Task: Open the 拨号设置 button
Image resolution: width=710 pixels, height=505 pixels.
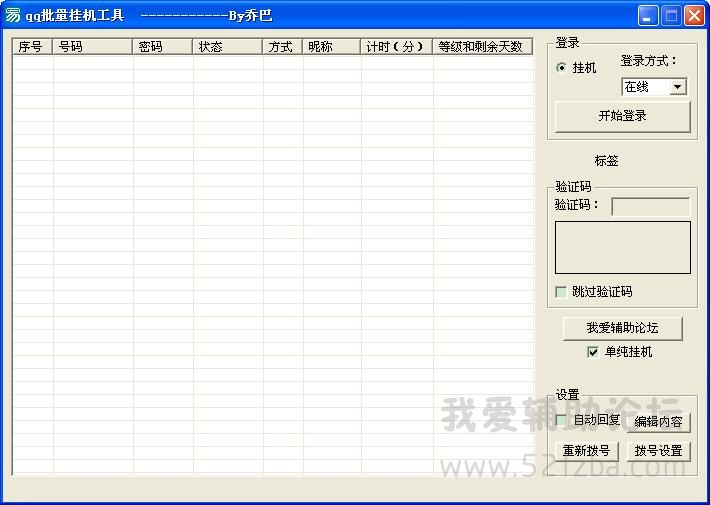Action: (x=658, y=451)
